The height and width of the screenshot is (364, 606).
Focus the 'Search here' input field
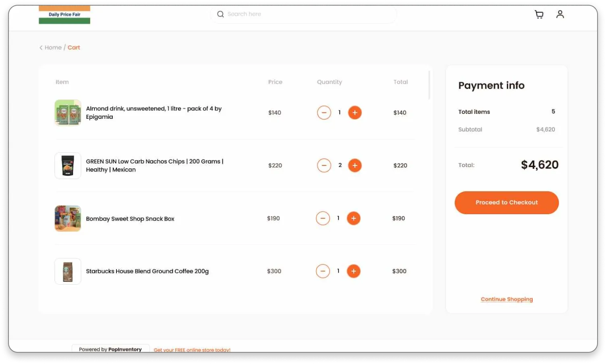pyautogui.click(x=303, y=14)
